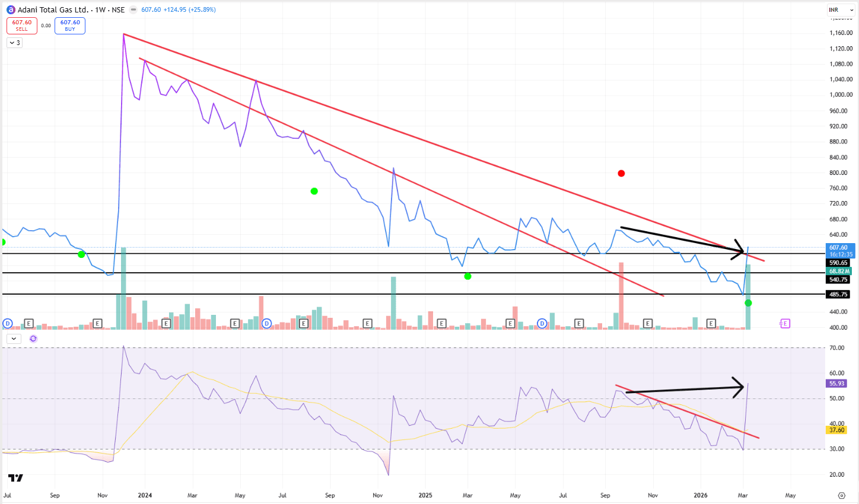Image resolution: width=859 pixels, height=504 pixels.
Task: Select the green dot drawing near 760.00 level
Action: tap(314, 191)
